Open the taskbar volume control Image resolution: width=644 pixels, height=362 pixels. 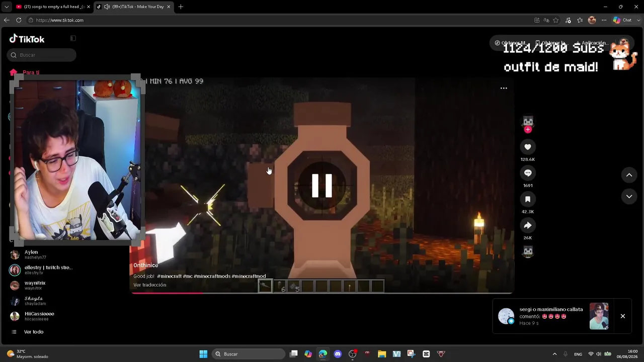pyautogui.click(x=599, y=354)
